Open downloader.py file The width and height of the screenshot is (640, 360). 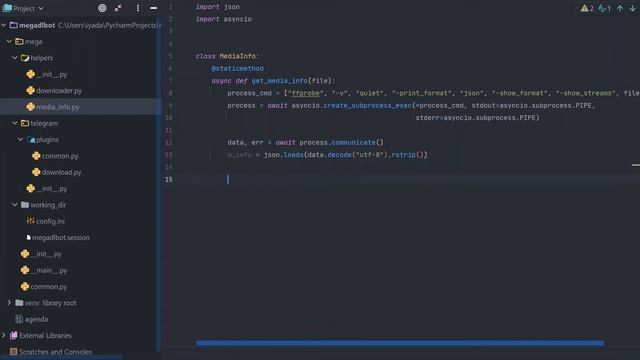[54, 91]
